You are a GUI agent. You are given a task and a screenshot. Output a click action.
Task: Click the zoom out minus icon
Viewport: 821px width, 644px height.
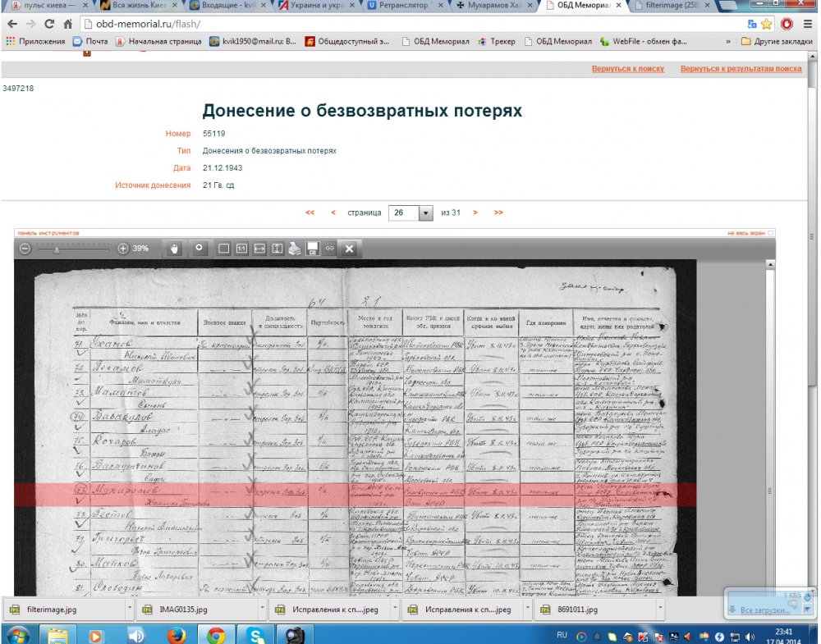25,249
